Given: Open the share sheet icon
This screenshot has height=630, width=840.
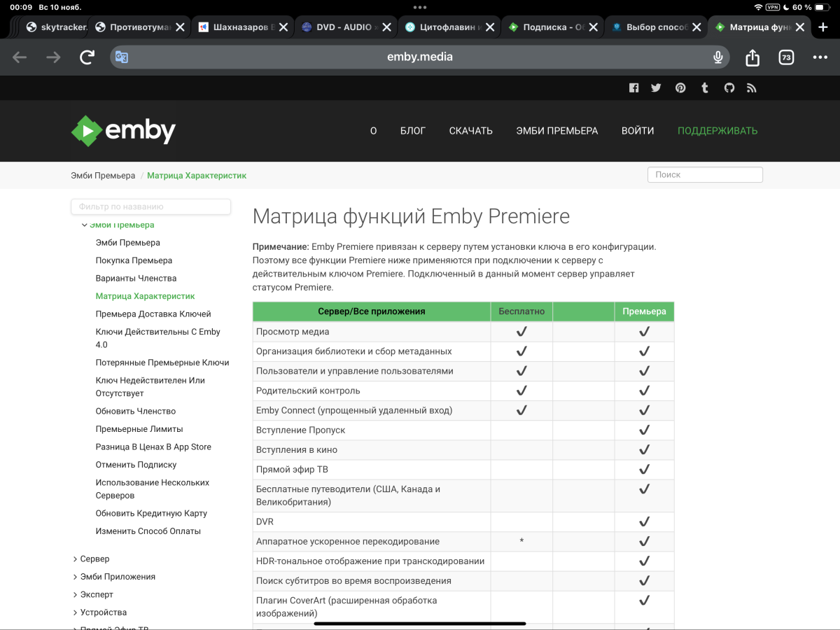Looking at the screenshot, I should tap(752, 57).
